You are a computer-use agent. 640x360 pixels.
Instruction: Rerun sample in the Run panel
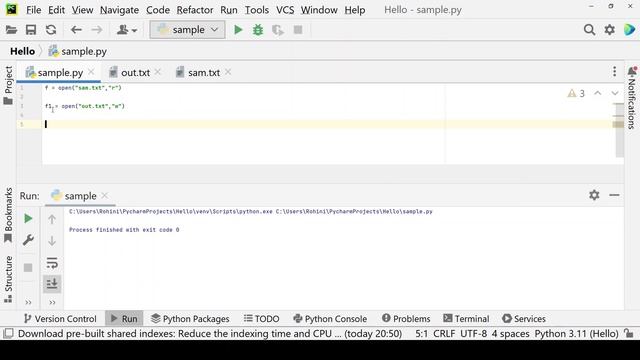pos(28,219)
